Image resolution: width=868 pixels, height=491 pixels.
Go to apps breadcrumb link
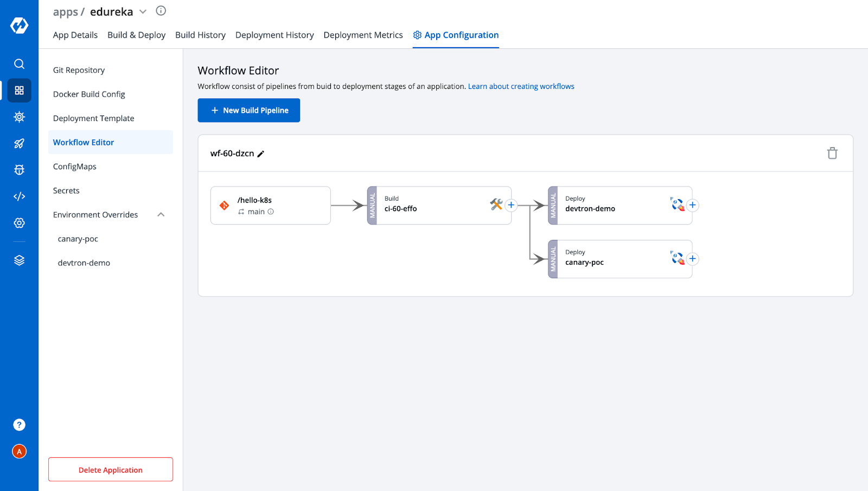pyautogui.click(x=66, y=12)
